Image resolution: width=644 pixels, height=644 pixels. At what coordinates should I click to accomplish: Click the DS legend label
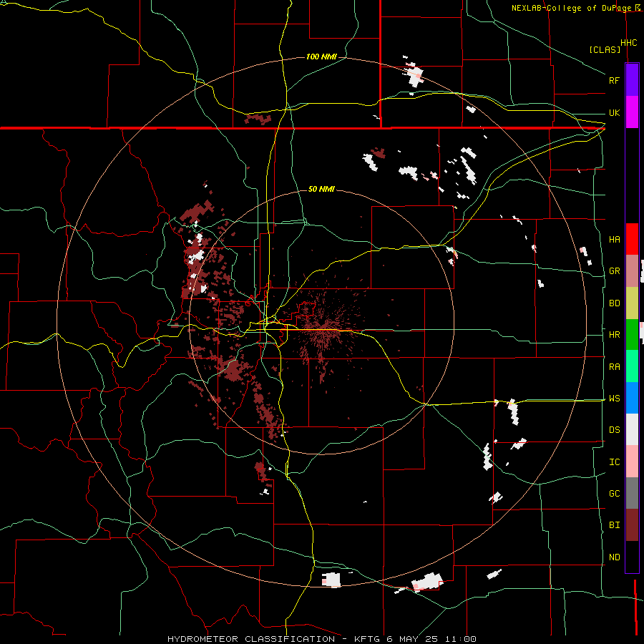coord(614,430)
